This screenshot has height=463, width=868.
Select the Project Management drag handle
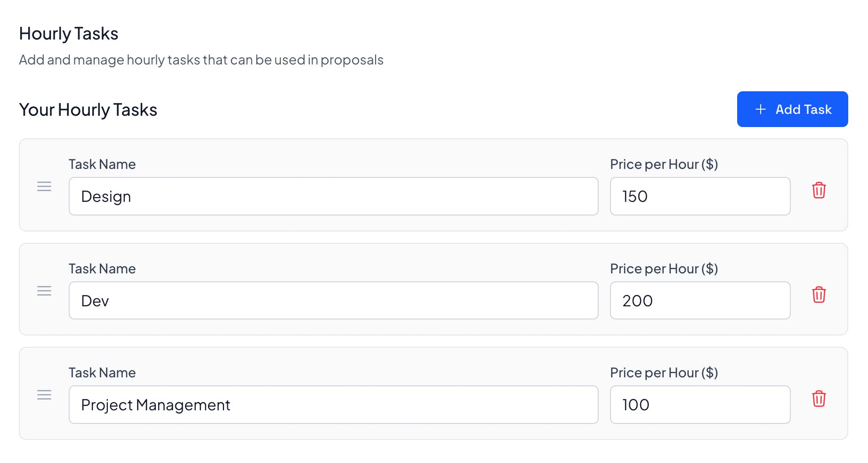point(44,395)
